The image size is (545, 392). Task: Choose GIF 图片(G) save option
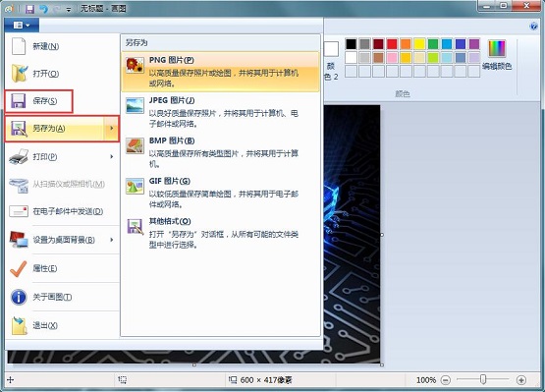pyautogui.click(x=220, y=193)
